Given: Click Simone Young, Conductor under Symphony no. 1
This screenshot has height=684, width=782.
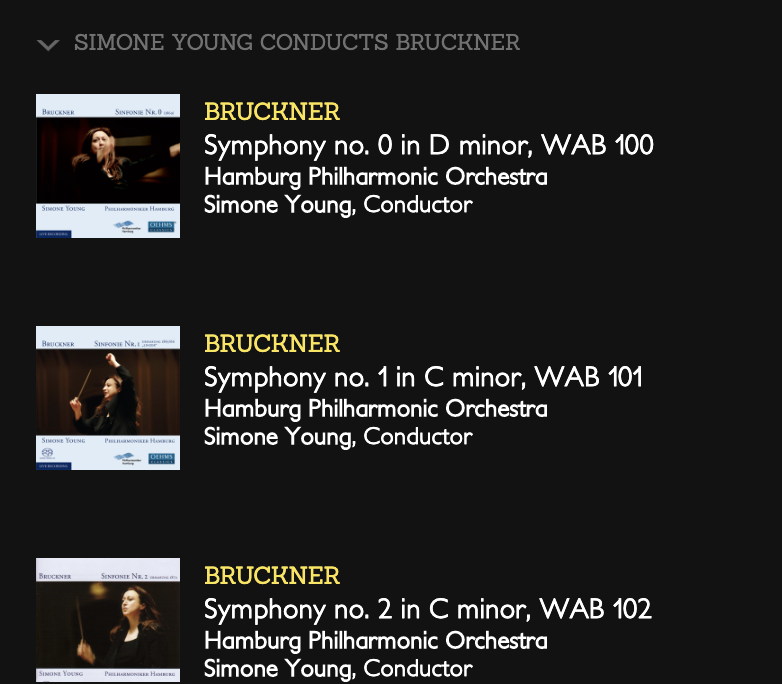Looking at the screenshot, I should 338,437.
